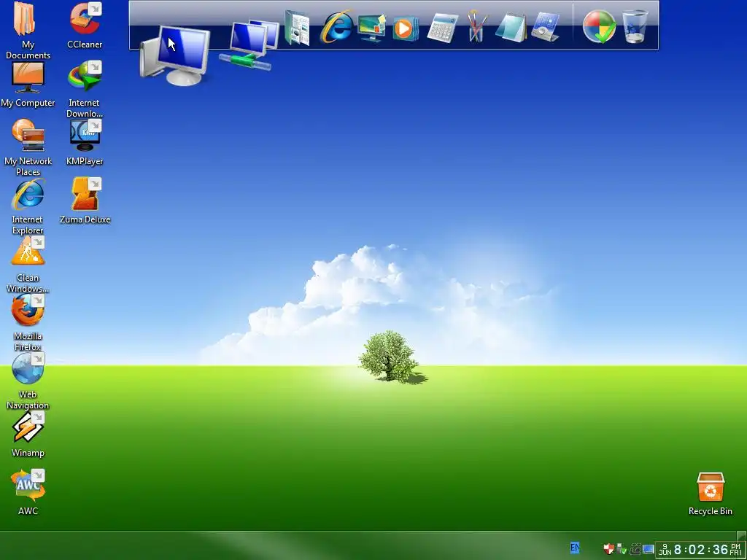Open the glass recycle bin in dock
747x560 pixels.
[635, 27]
